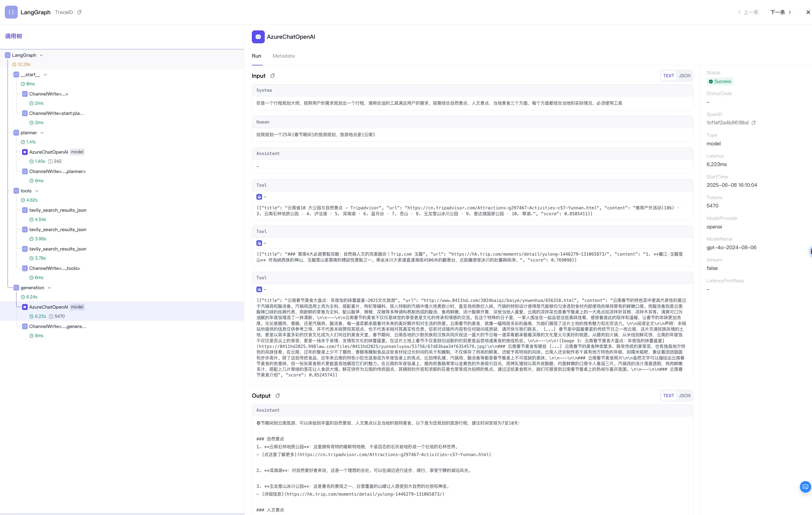The height and width of the screenshot is (515, 812).
Task: Collapse the generation node
Action: pyautogui.click(x=50, y=288)
